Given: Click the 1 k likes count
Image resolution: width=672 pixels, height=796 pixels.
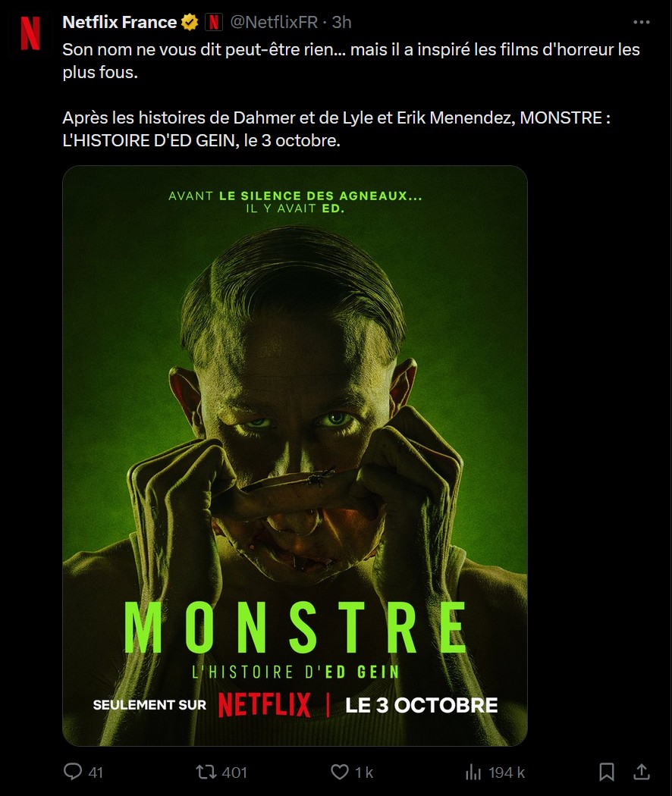Looking at the screenshot, I should pos(363,772).
